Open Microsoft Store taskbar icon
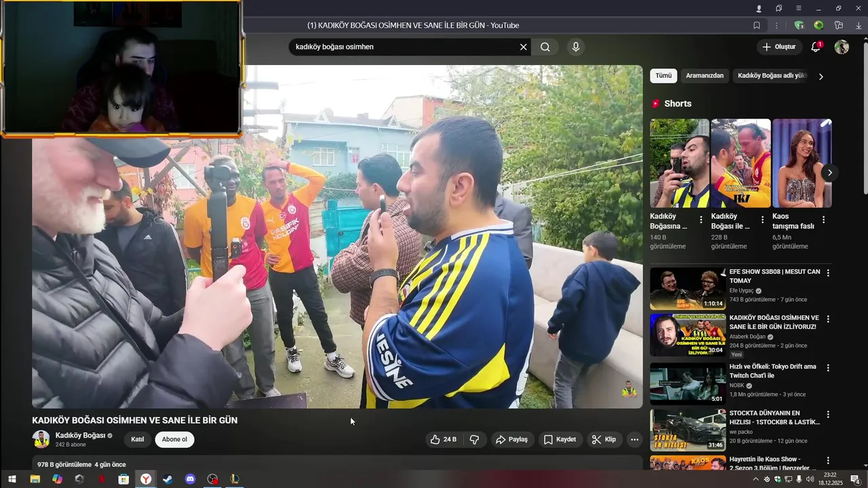 (123, 479)
